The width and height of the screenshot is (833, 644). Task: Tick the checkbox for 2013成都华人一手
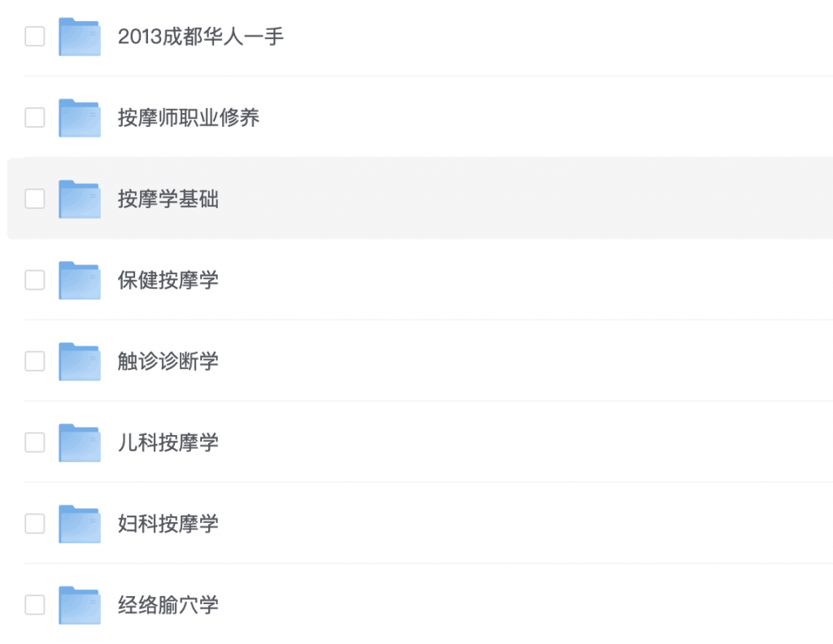click(35, 37)
